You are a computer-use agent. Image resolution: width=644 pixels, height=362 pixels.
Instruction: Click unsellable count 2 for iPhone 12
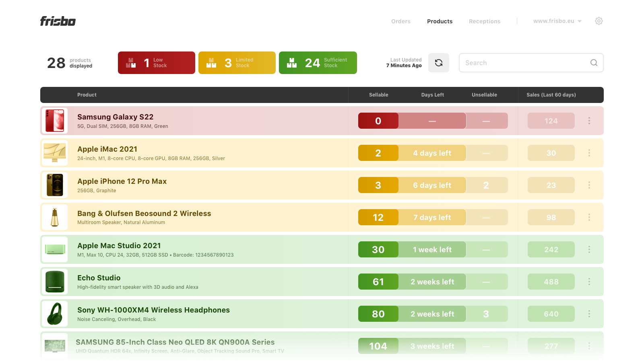click(x=487, y=185)
